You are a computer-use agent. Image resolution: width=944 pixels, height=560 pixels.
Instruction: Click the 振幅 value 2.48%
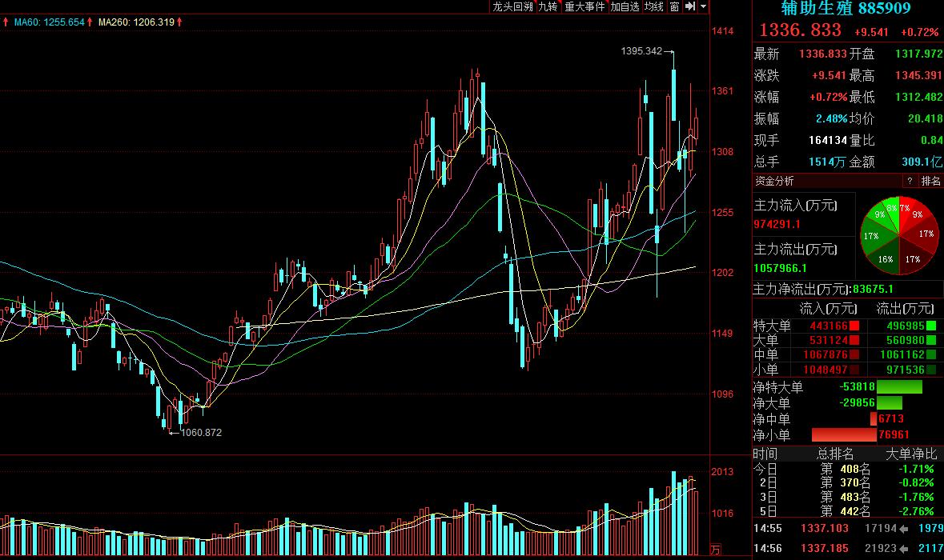click(831, 118)
